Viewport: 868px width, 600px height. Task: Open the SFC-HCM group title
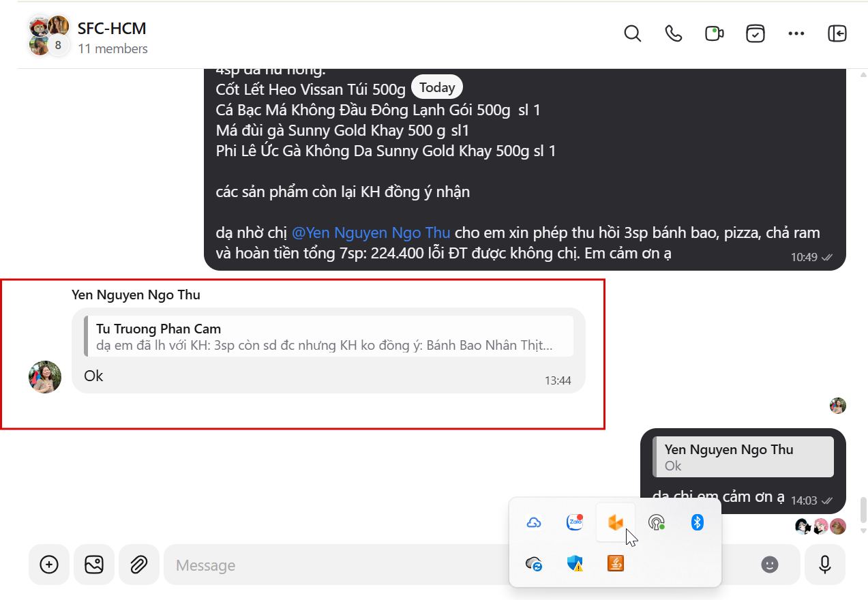pyautogui.click(x=112, y=29)
